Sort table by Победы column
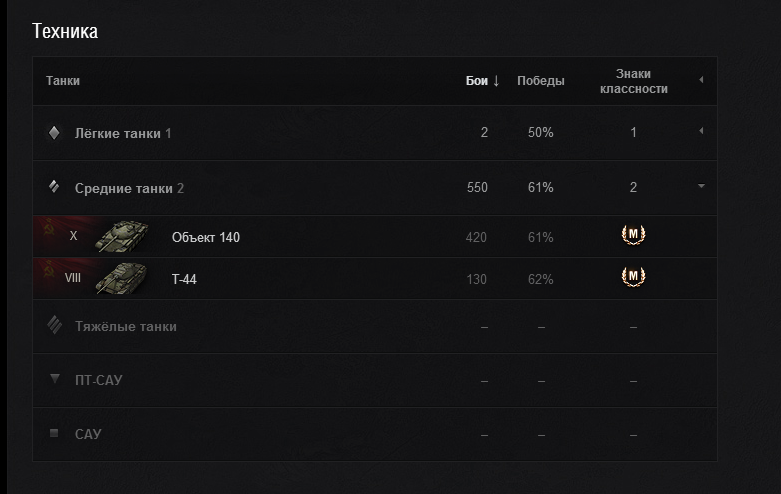Image resolution: width=781 pixels, height=494 pixels. pyautogui.click(x=540, y=81)
